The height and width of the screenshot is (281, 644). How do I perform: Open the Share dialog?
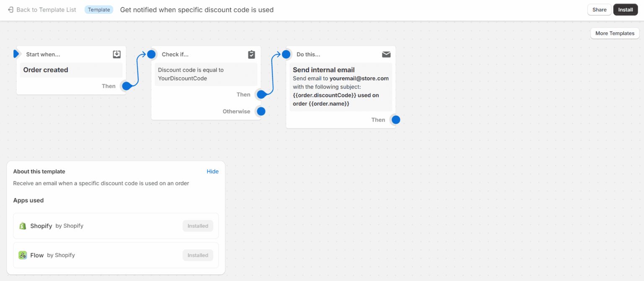coord(599,9)
